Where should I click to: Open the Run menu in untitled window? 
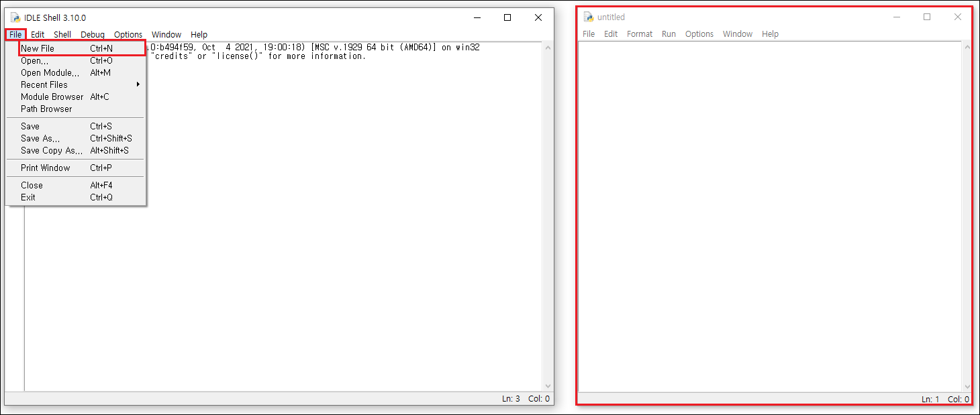click(669, 34)
